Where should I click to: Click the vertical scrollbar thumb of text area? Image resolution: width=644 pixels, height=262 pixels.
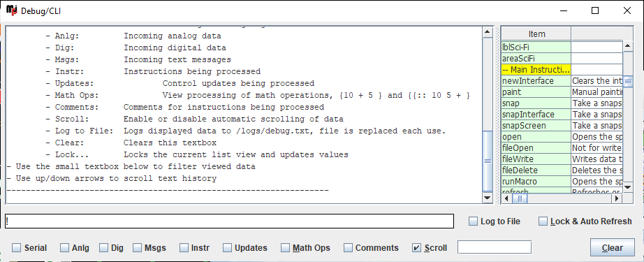point(488,161)
